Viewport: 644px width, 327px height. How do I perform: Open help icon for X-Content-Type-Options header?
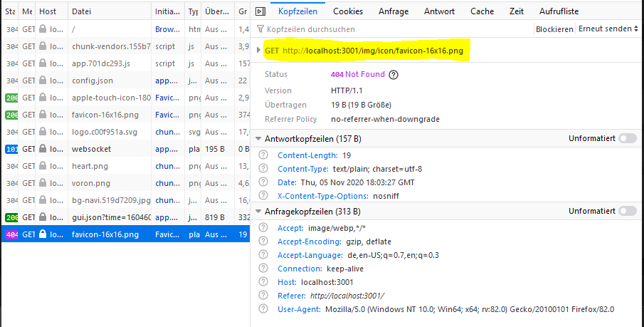(x=263, y=195)
